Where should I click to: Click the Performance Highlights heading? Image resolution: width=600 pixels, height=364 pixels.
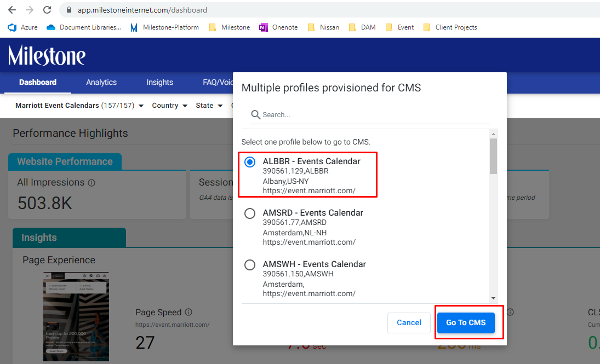click(x=70, y=133)
